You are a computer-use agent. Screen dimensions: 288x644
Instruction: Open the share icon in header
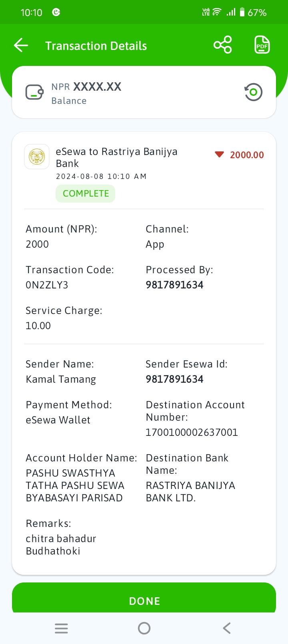[x=223, y=45]
